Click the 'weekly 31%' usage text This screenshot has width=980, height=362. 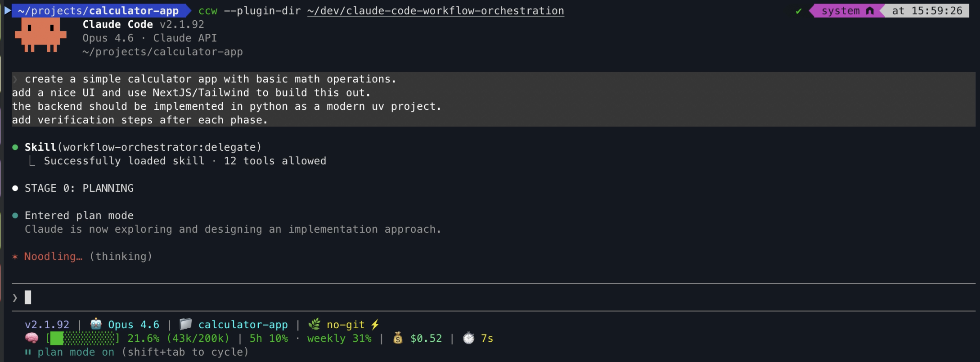339,338
